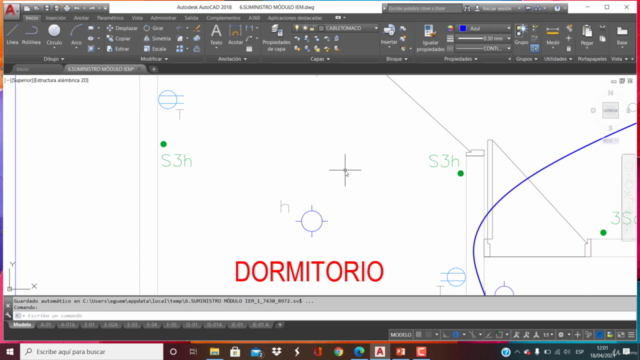
Task: Expand the Bloque panel
Action: 397,59
